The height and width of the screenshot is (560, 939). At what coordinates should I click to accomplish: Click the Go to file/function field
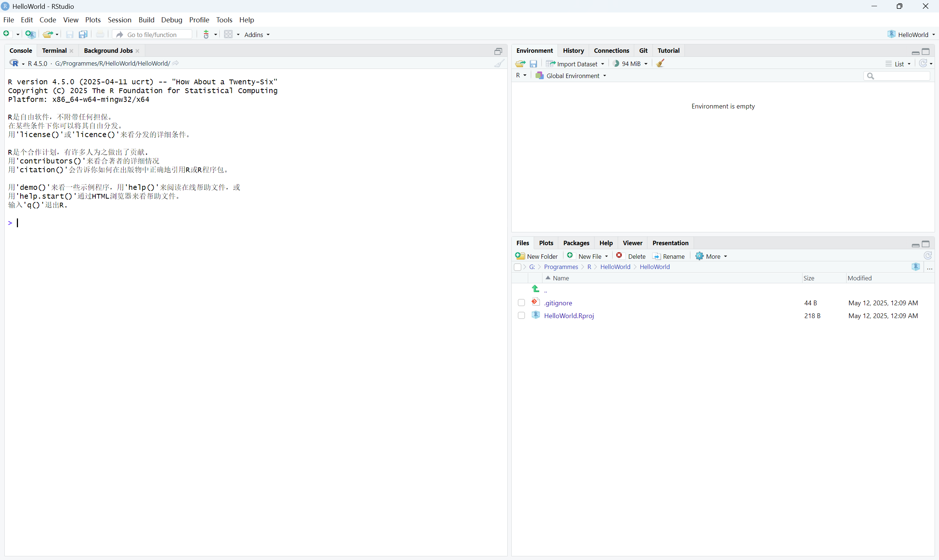(152, 35)
